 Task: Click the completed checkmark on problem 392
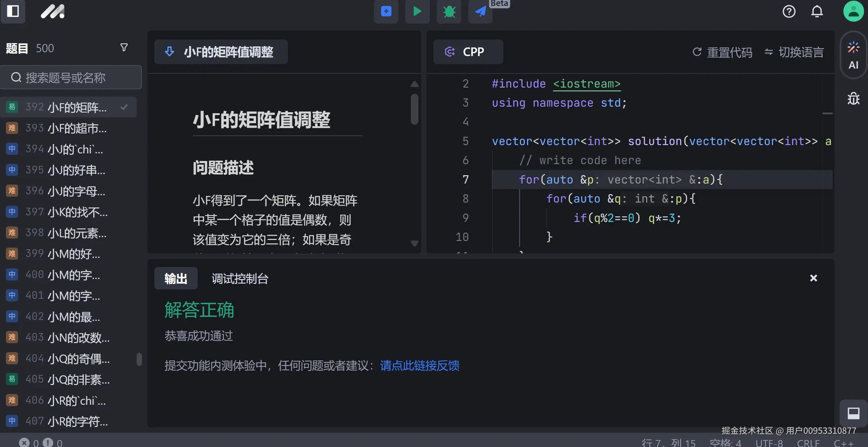124,107
